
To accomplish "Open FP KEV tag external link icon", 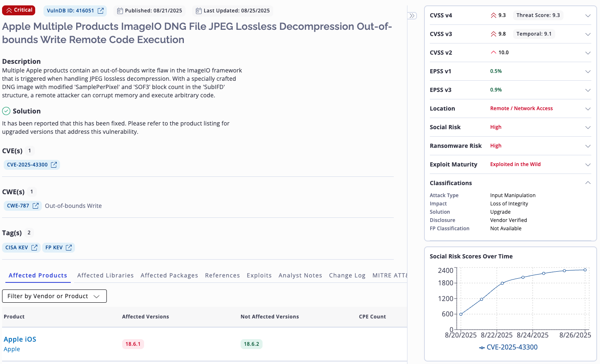I will click(69, 248).
